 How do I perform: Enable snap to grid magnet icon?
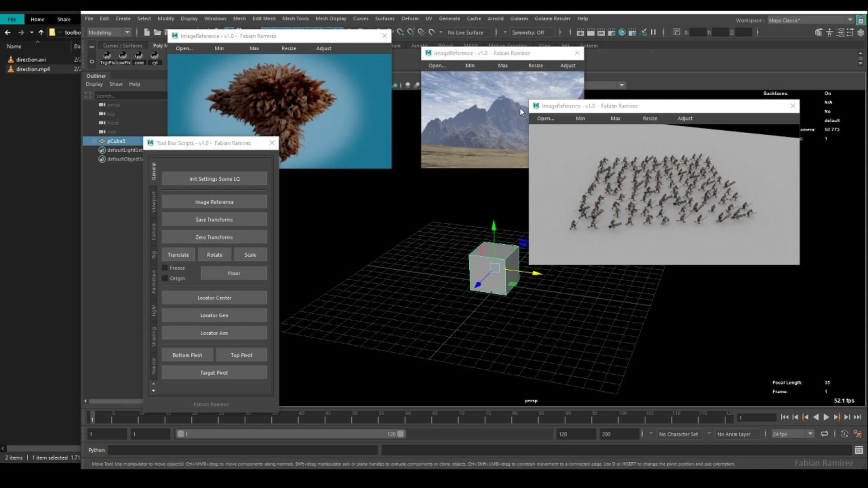pos(400,32)
